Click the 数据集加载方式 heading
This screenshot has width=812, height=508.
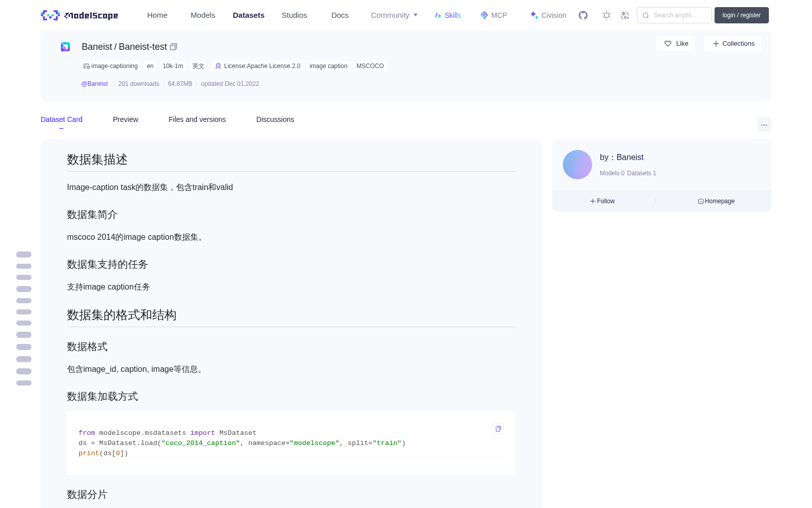tap(103, 397)
